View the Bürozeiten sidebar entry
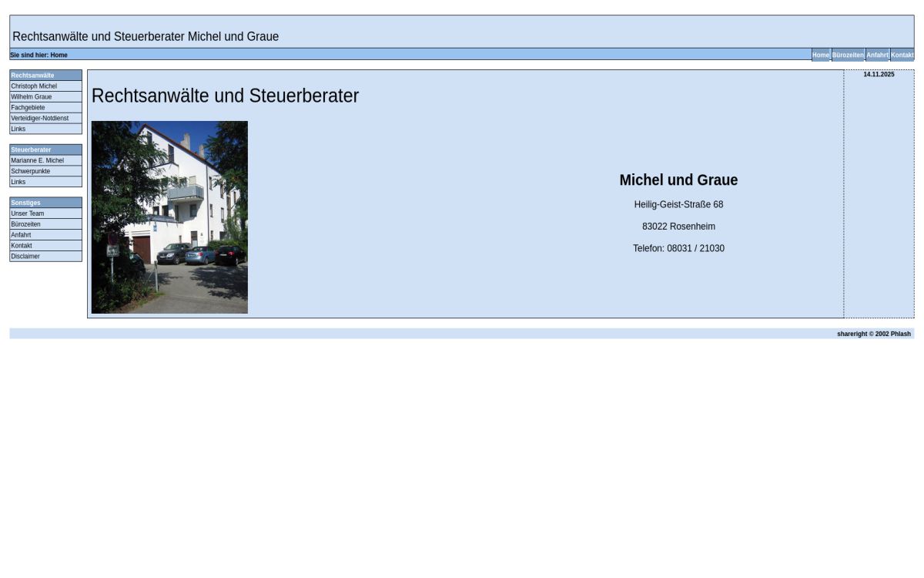The width and height of the screenshot is (924, 578). click(x=25, y=223)
